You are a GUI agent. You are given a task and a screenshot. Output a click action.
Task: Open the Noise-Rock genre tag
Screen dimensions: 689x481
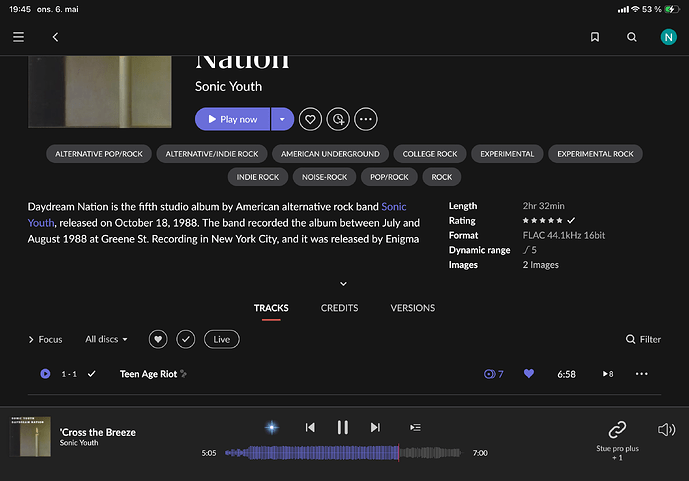tap(324, 177)
